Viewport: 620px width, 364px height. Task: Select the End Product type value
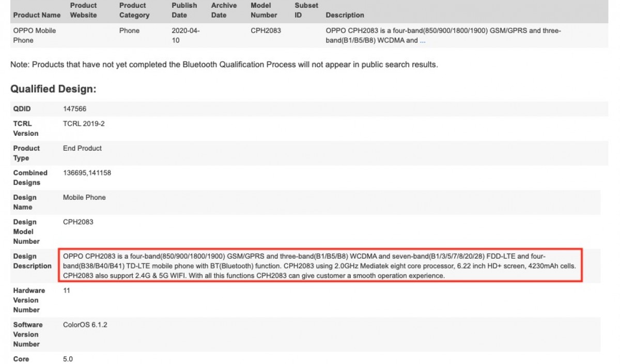(82, 148)
